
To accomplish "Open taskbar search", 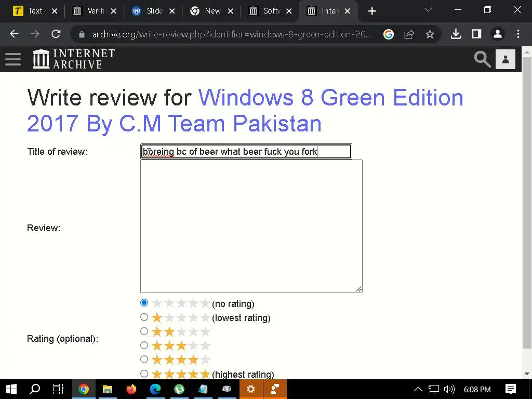I will tap(35, 389).
